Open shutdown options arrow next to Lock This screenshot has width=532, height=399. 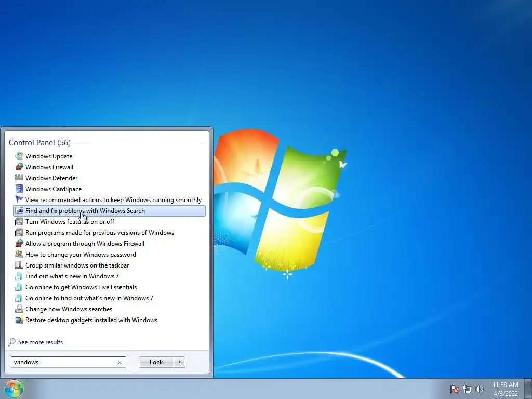(179, 362)
